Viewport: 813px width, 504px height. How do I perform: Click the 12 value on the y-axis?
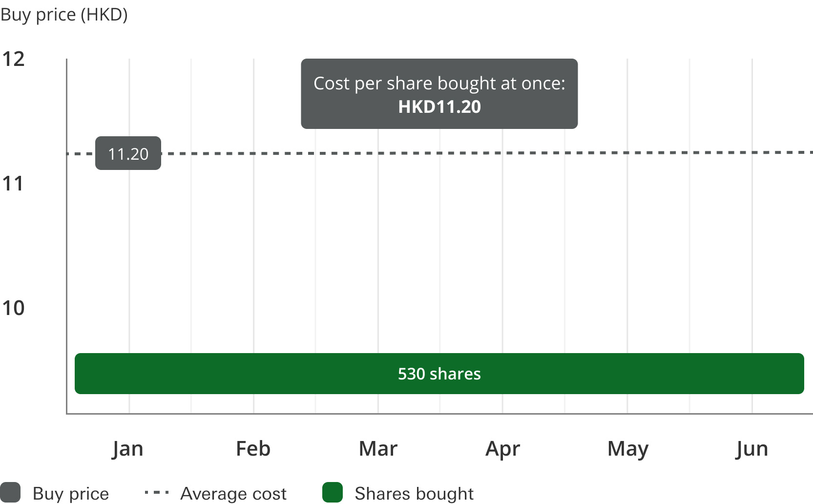(x=13, y=59)
